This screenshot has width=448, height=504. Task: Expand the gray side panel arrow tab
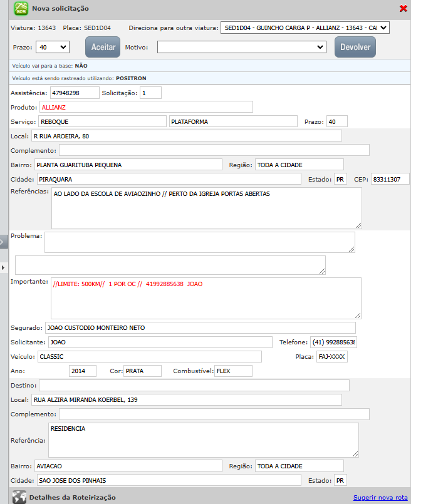tap(3, 243)
